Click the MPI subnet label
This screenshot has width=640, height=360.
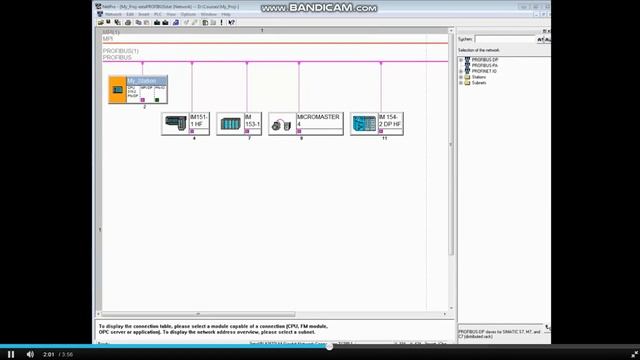coord(108,39)
